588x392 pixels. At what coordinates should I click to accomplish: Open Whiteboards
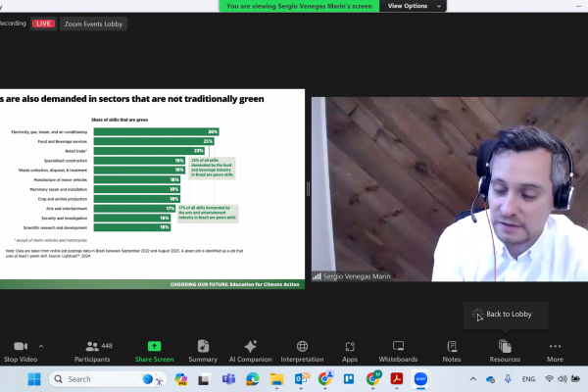click(398, 346)
